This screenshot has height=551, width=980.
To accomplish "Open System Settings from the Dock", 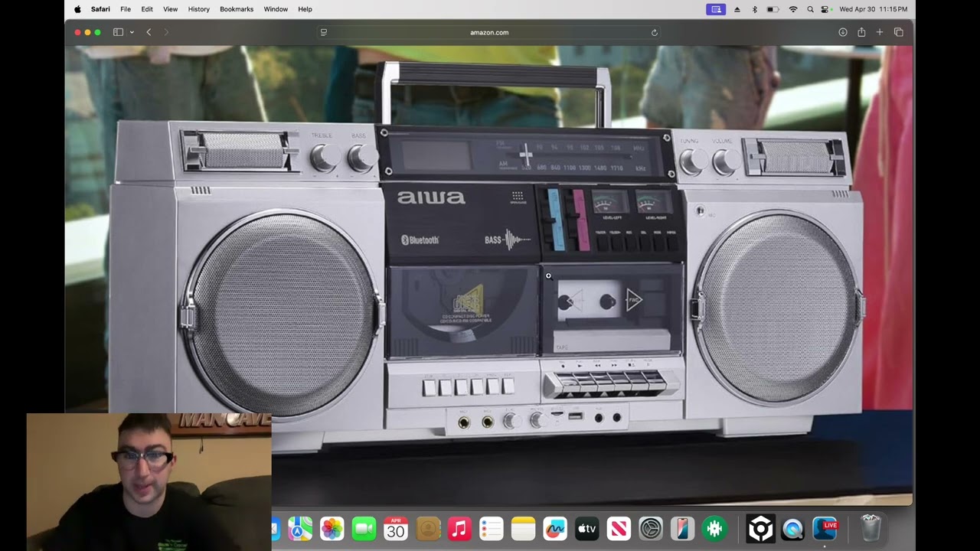I will point(651,528).
